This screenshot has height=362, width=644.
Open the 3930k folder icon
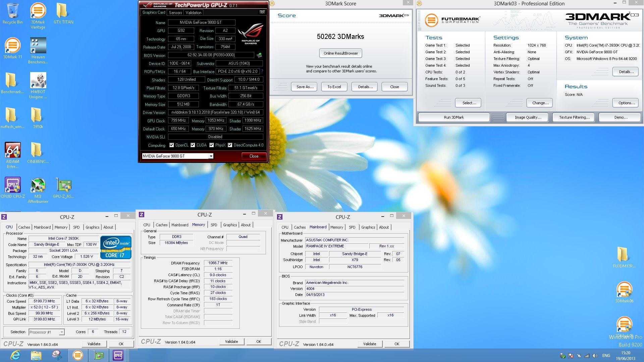click(x=38, y=118)
